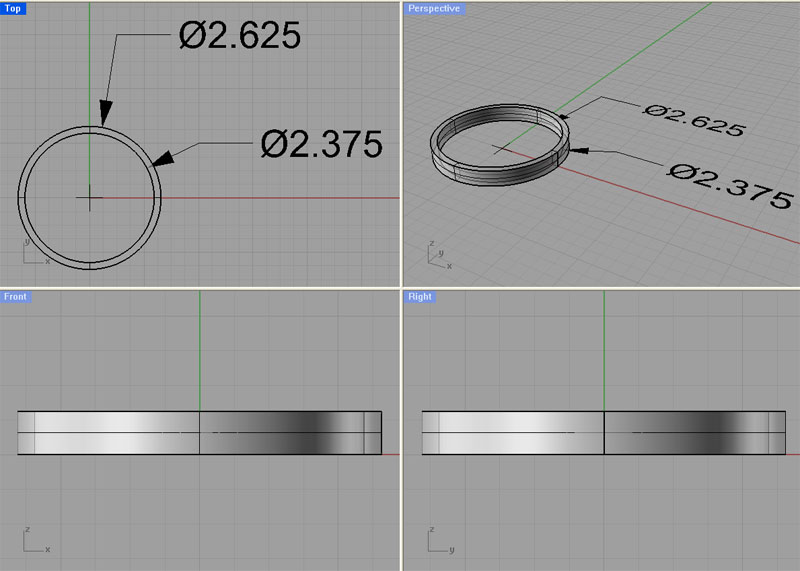
Task: Select Ø2.625 dimension text in Top view
Action: coord(239,36)
